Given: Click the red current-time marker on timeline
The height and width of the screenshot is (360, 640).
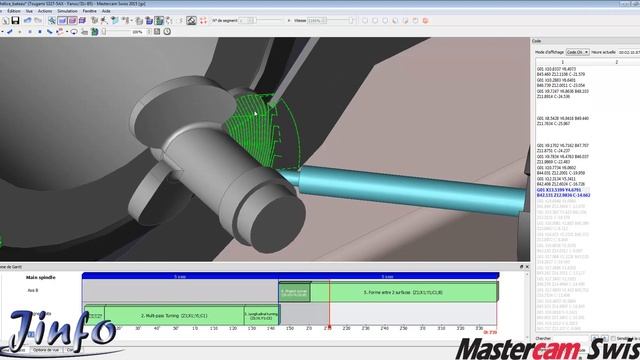Looking at the screenshot, I should tap(329, 327).
